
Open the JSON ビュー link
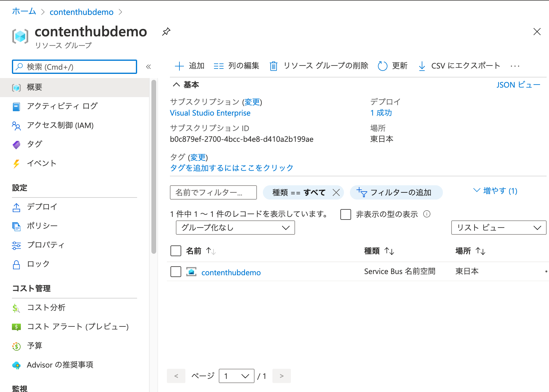coord(518,85)
